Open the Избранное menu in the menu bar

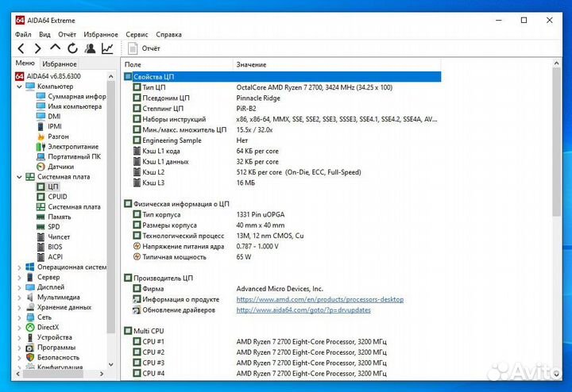101,35
